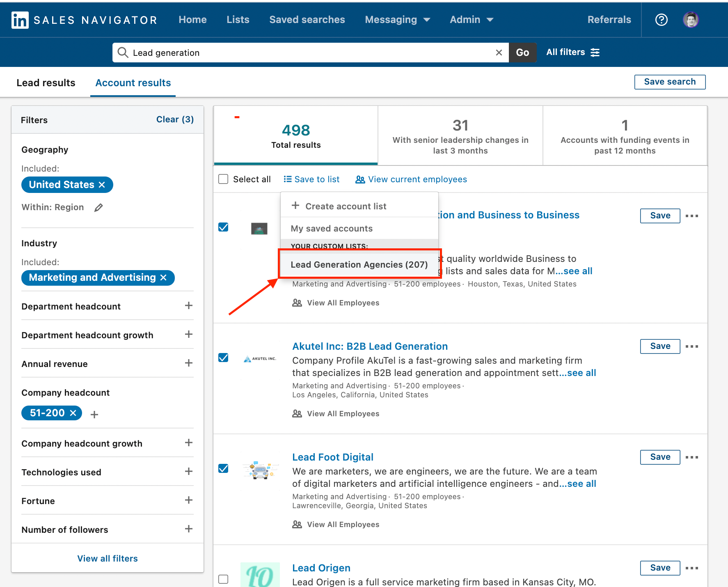
Task: Open Referrals in navigation bar
Action: tap(609, 20)
